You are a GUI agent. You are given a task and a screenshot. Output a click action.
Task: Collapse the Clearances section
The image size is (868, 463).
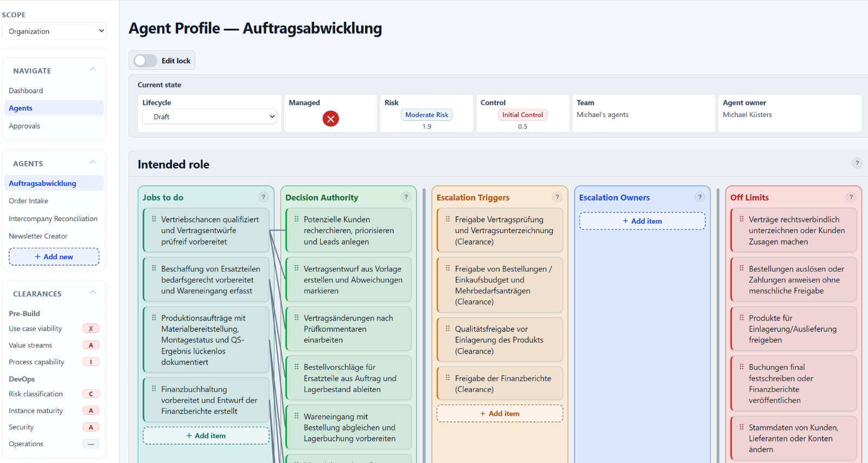pyautogui.click(x=93, y=293)
